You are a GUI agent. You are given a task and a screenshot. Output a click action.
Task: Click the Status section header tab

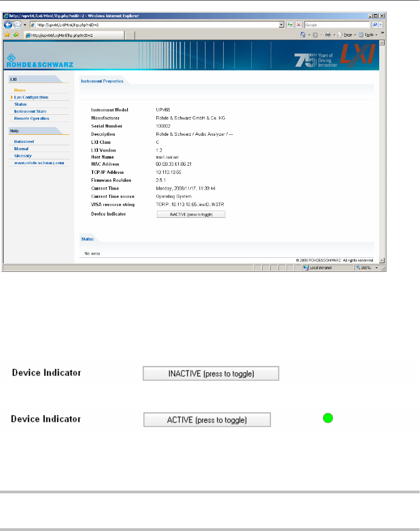88,239
